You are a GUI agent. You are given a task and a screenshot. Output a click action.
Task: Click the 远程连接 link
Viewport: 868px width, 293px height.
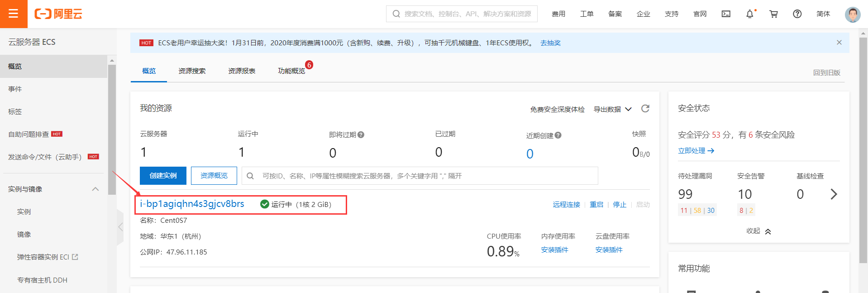(x=566, y=205)
